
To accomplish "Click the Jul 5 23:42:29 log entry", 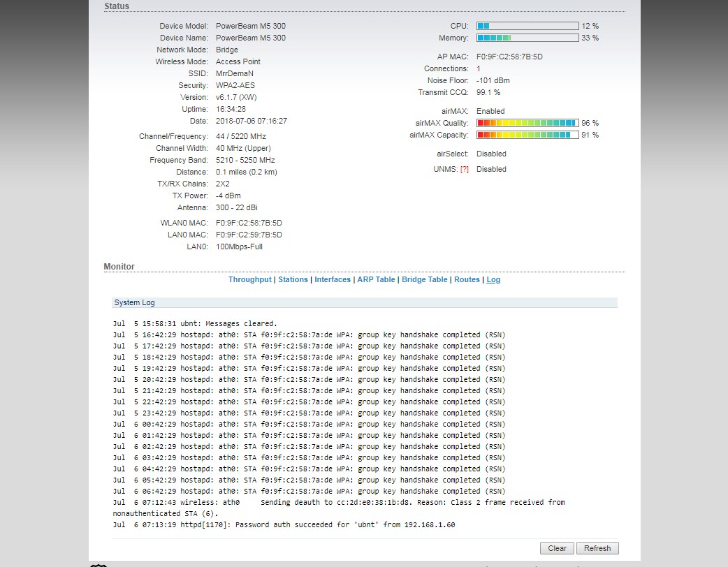I will (x=309, y=413).
